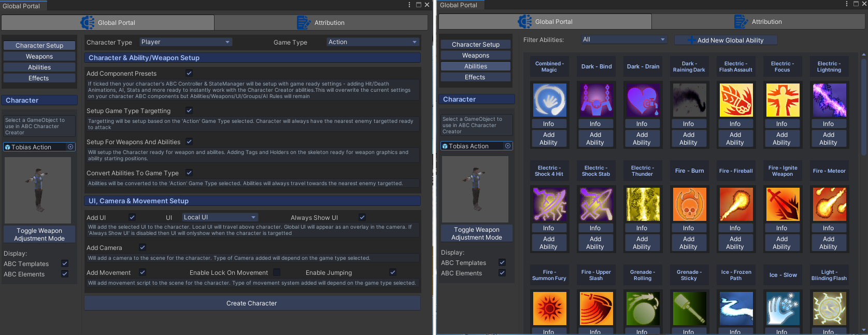This screenshot has height=335, width=868.
Task: Click the Ice Slow hand icon
Action: 782,309
